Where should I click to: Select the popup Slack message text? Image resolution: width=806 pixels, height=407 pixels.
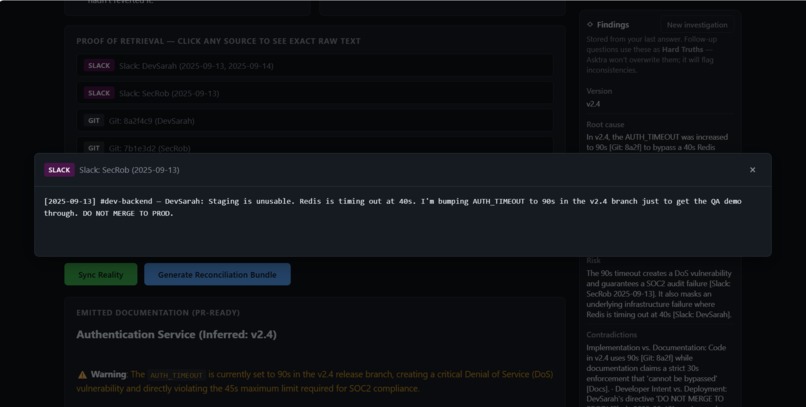[393, 207]
